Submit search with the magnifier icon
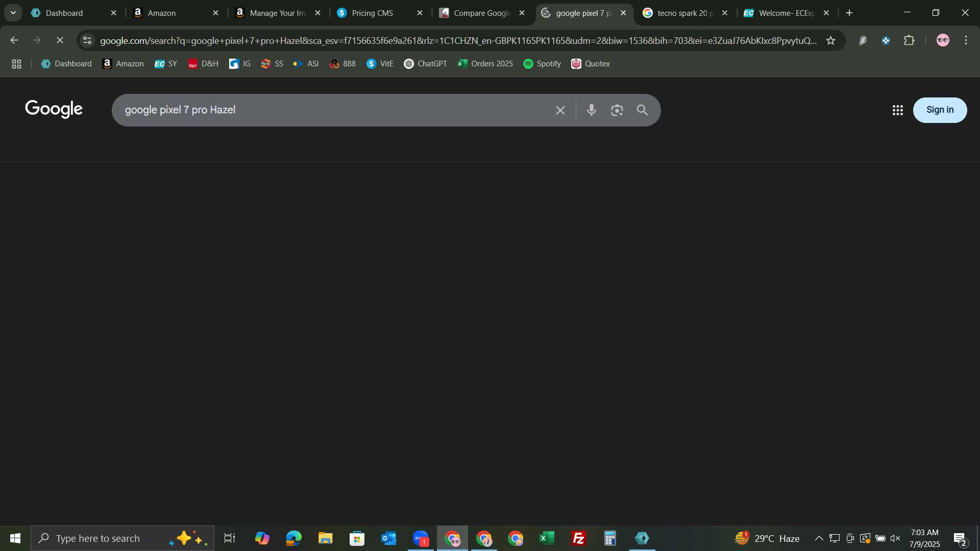The image size is (980, 551). click(642, 110)
